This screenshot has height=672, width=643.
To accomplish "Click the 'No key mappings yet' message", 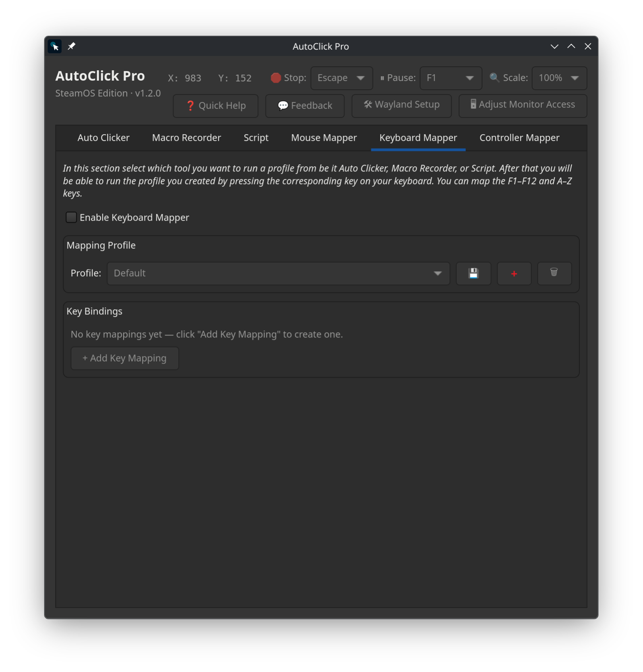I will click(207, 335).
